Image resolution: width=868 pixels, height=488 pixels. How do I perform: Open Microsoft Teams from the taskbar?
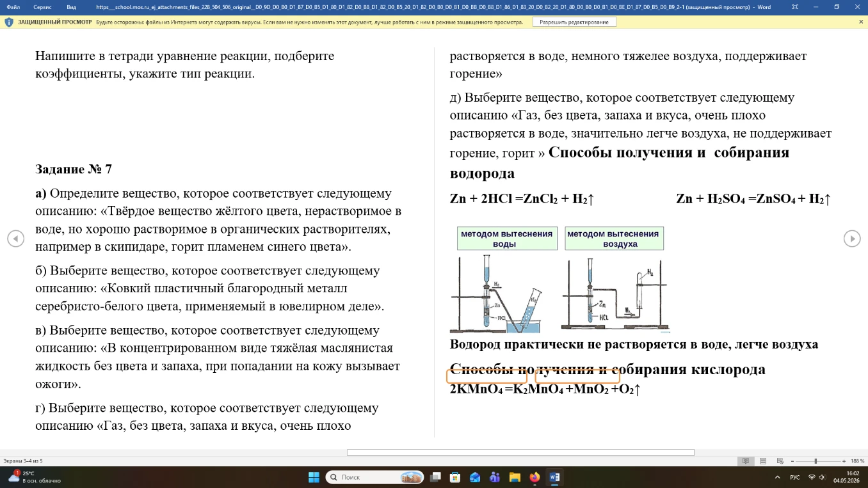click(495, 477)
